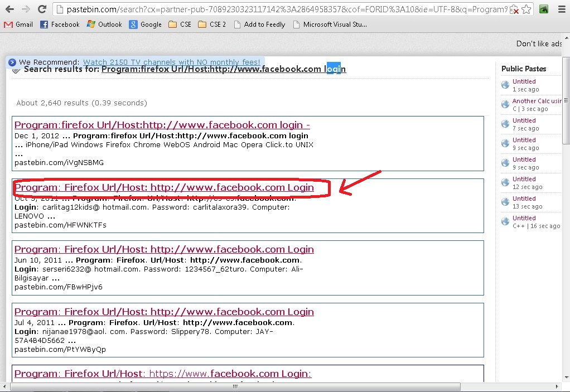Open the CSE bookmark folder

click(180, 25)
